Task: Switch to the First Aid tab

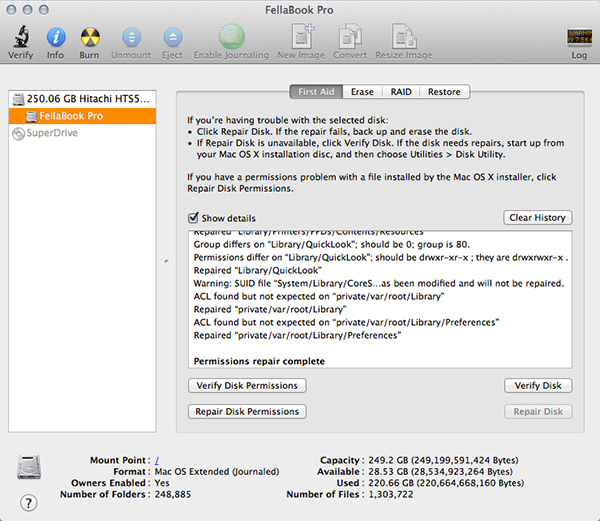Action: (316, 92)
